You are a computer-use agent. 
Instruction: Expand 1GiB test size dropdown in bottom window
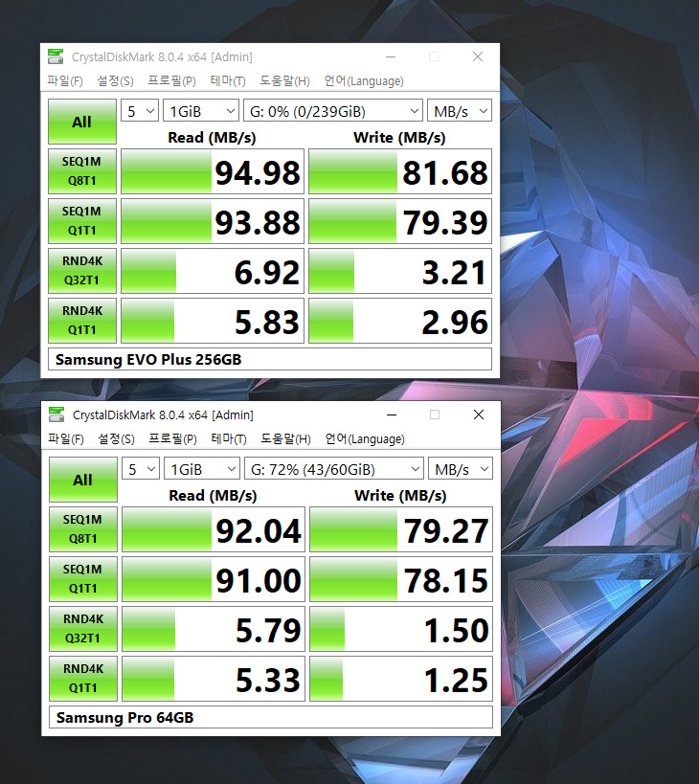202,468
